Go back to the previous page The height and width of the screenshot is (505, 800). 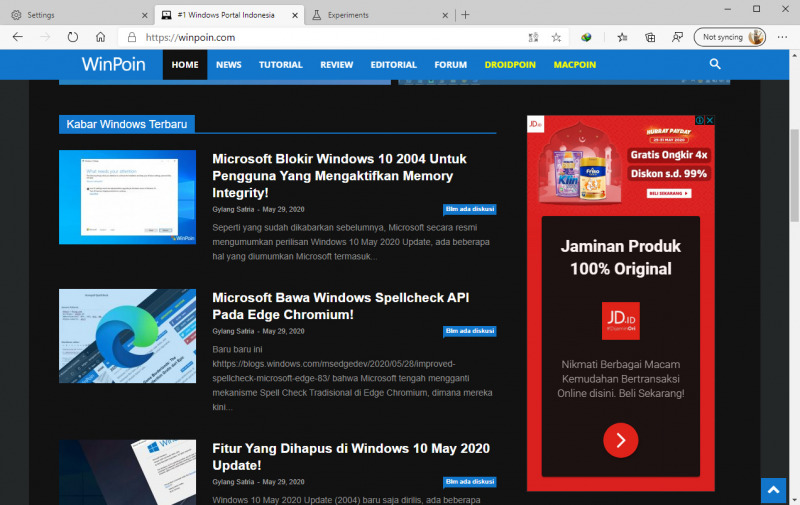click(x=18, y=37)
